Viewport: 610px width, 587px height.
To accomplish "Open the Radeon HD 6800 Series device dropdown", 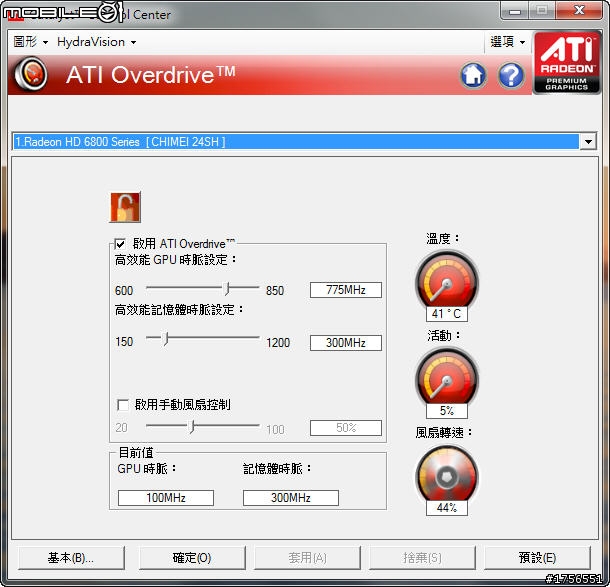I will (x=589, y=142).
